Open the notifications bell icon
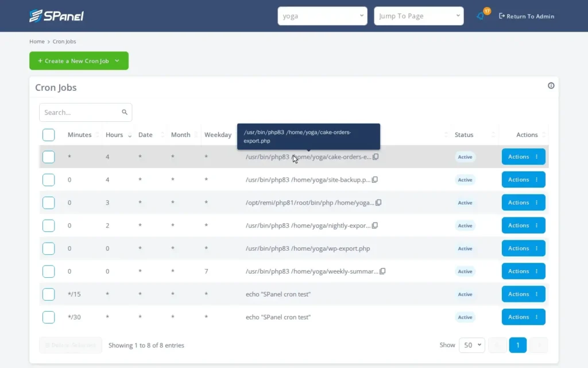This screenshot has width=588, height=368. pyautogui.click(x=481, y=16)
